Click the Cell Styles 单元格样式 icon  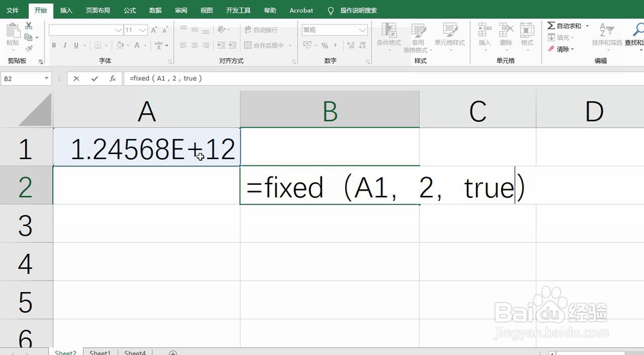click(x=450, y=30)
